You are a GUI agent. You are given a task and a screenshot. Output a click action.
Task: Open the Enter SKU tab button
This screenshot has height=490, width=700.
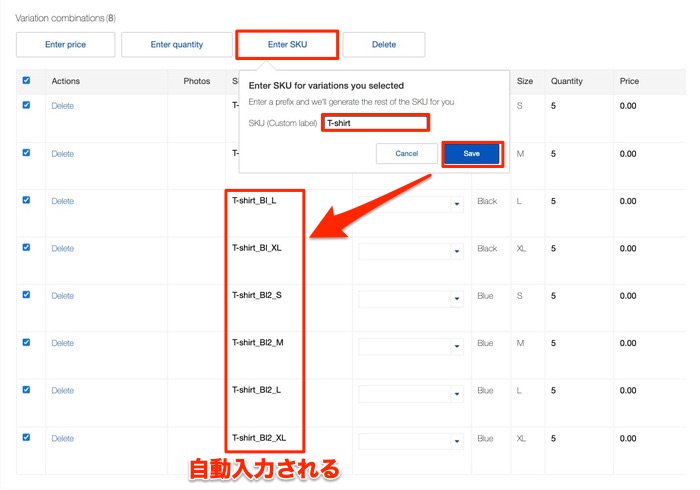coord(287,44)
